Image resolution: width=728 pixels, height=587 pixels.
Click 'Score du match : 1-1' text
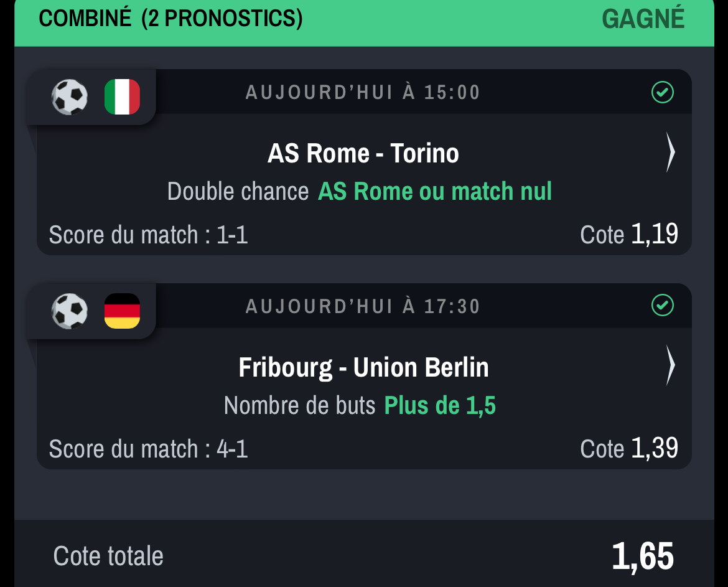tap(149, 235)
